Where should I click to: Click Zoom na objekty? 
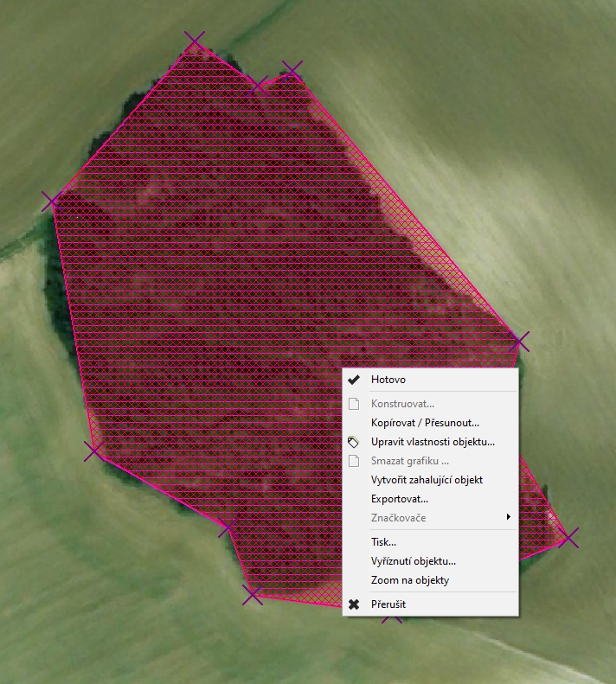[431, 580]
